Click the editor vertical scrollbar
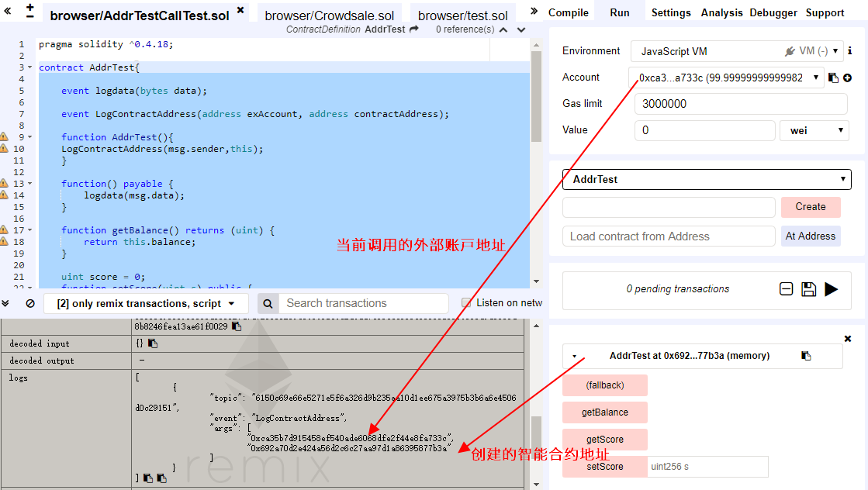This screenshot has height=490, width=868. [536, 97]
